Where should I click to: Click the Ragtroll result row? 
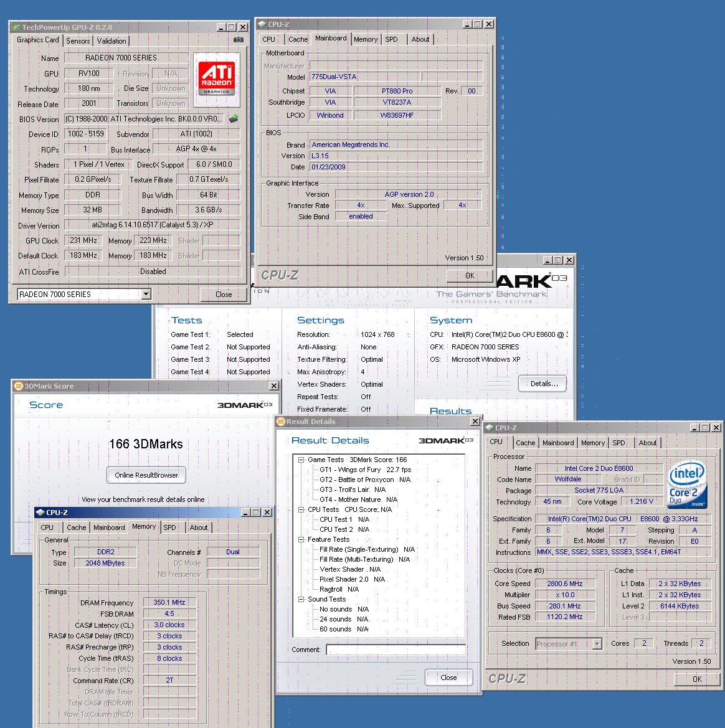(x=339, y=589)
